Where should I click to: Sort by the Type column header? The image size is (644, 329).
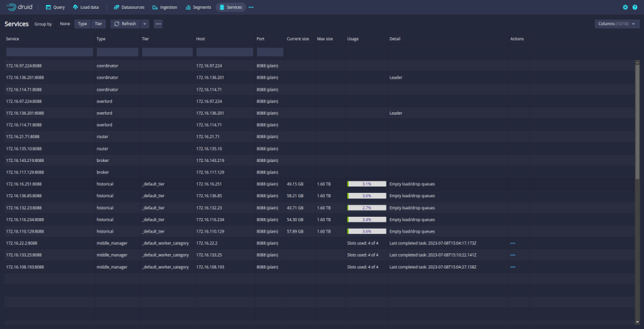click(x=101, y=39)
